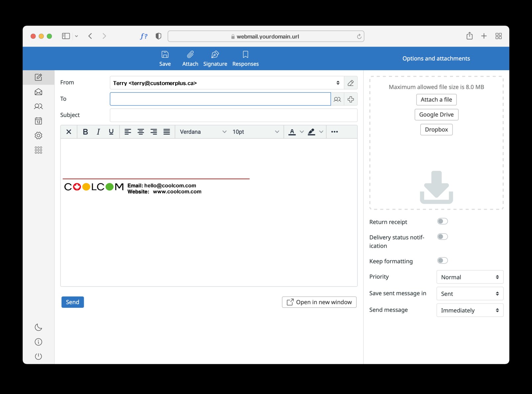The image size is (532, 394).
Task: Log out with the power icon
Action: point(39,356)
